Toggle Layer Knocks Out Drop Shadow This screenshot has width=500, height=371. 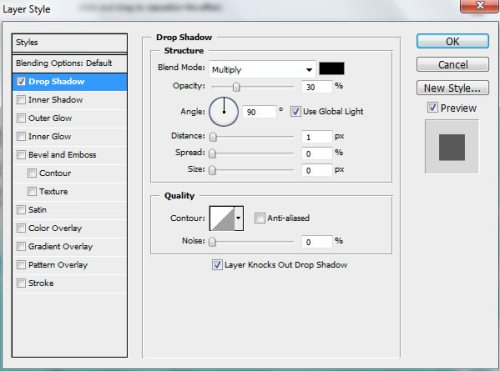click(x=217, y=265)
